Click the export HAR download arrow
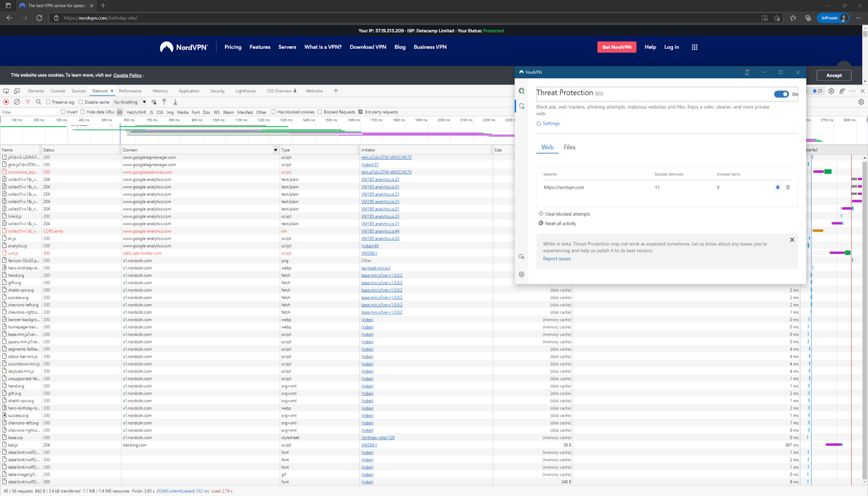Screen dimensions: 868x496 coord(175,102)
